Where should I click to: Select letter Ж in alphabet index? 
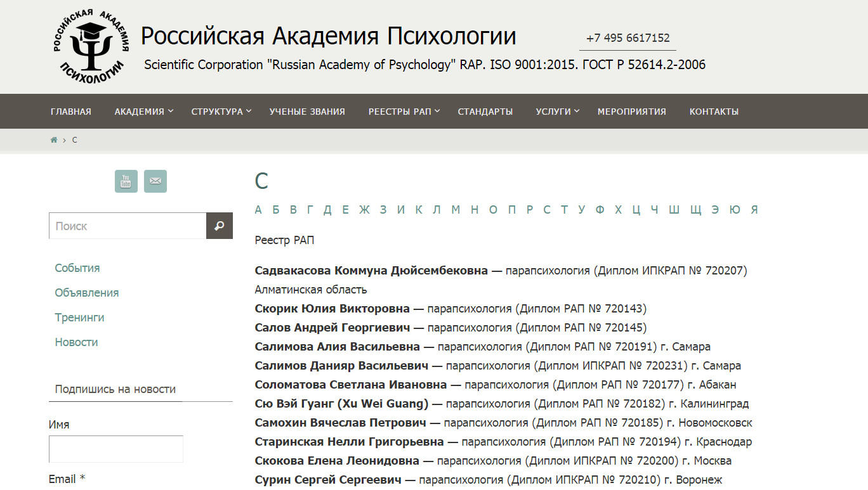364,210
